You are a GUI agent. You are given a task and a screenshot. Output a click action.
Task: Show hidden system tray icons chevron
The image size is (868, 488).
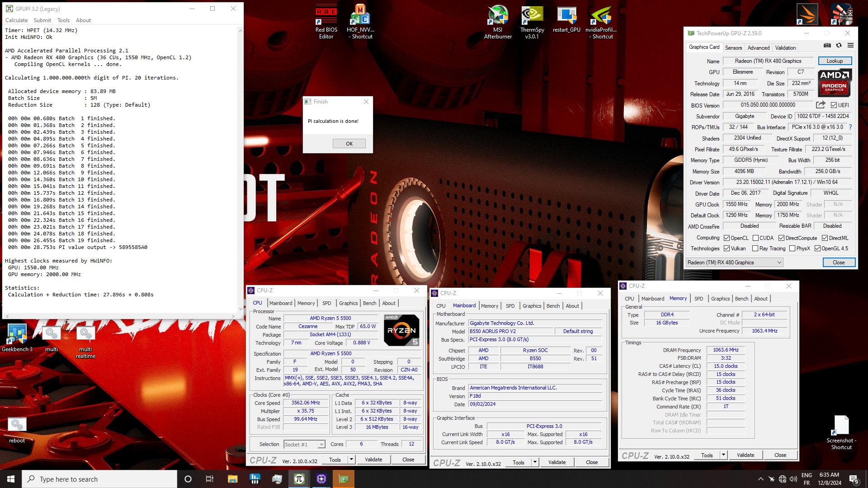pos(760,479)
